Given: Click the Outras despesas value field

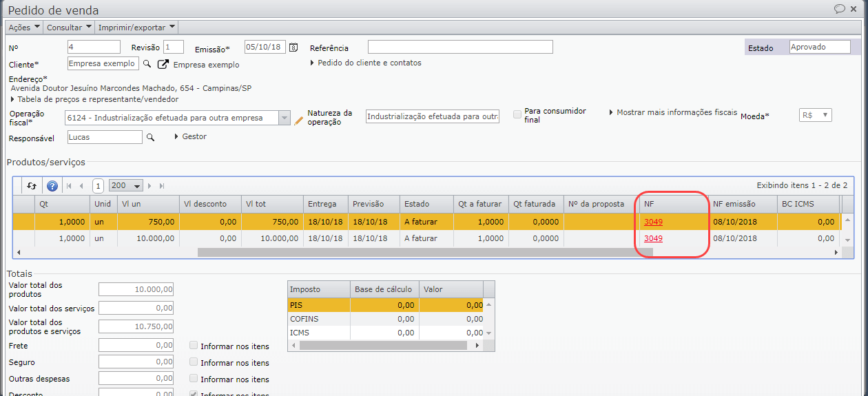Looking at the screenshot, I should [x=136, y=378].
